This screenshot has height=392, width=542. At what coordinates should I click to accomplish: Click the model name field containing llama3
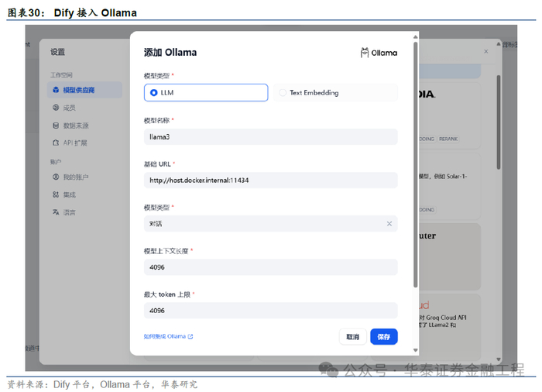point(271,137)
